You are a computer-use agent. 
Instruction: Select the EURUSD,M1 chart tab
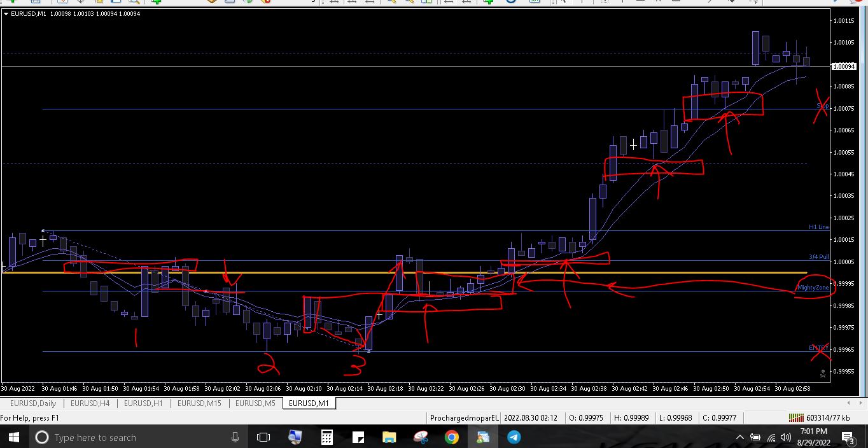(309, 403)
